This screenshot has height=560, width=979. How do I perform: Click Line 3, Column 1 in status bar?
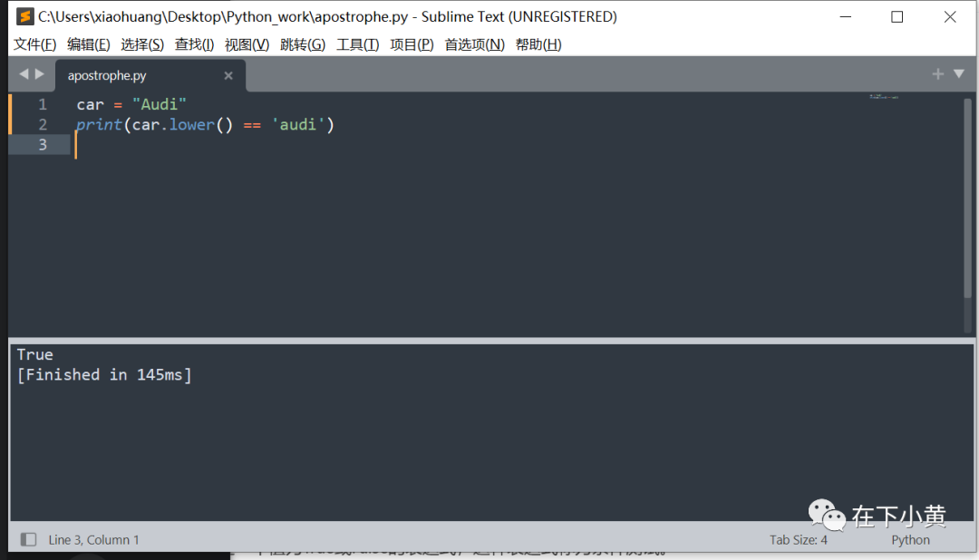coord(93,540)
